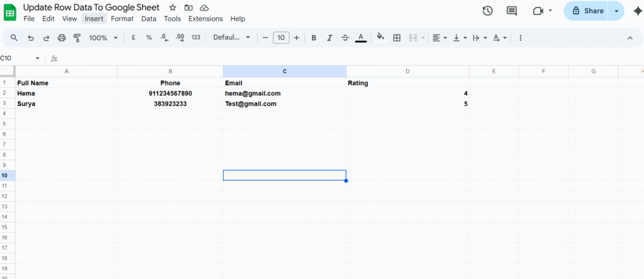Screen dimensions: 644x279
Task: Click the format as percent button
Action: tap(149, 38)
